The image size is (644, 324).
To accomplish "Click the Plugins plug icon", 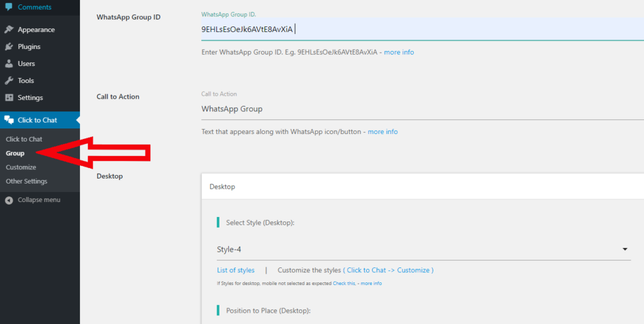I will pos(9,47).
